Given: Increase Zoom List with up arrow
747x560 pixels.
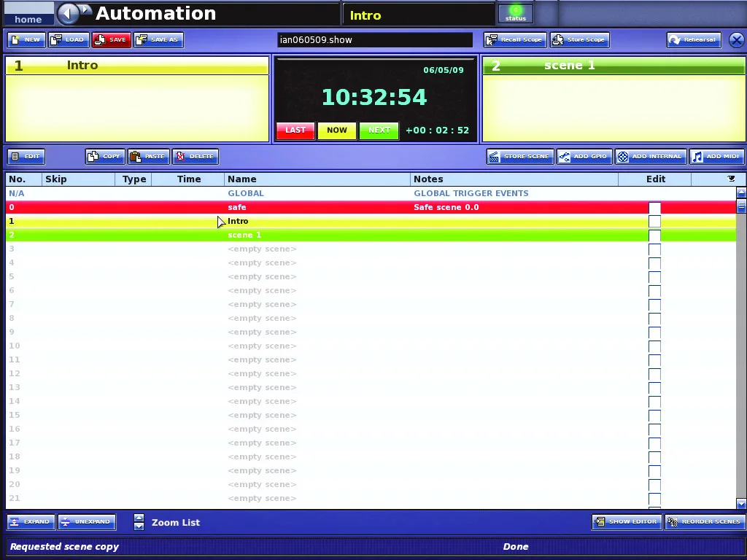Looking at the screenshot, I should (139, 518).
